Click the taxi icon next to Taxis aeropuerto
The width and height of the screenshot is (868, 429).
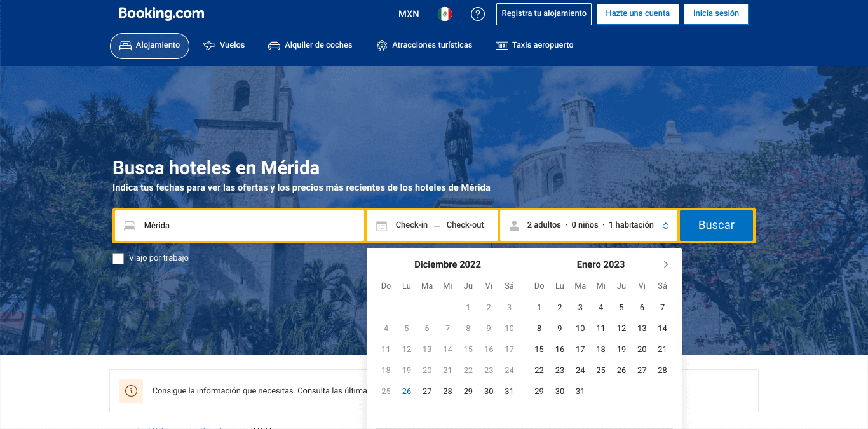pos(501,45)
